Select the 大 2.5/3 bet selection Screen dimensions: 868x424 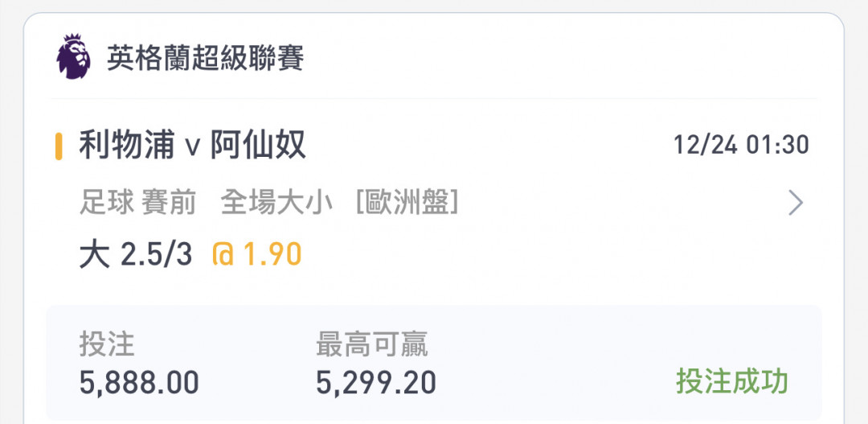[x=136, y=255]
